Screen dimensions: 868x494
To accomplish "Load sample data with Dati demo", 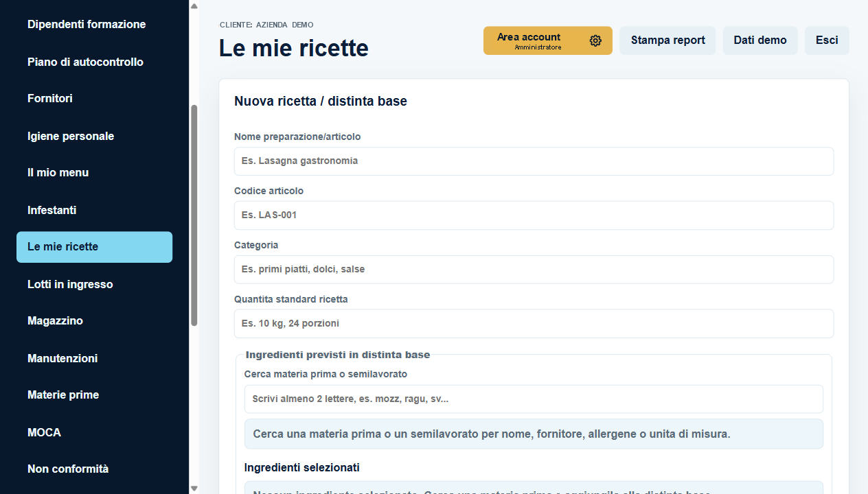I will (x=760, y=40).
